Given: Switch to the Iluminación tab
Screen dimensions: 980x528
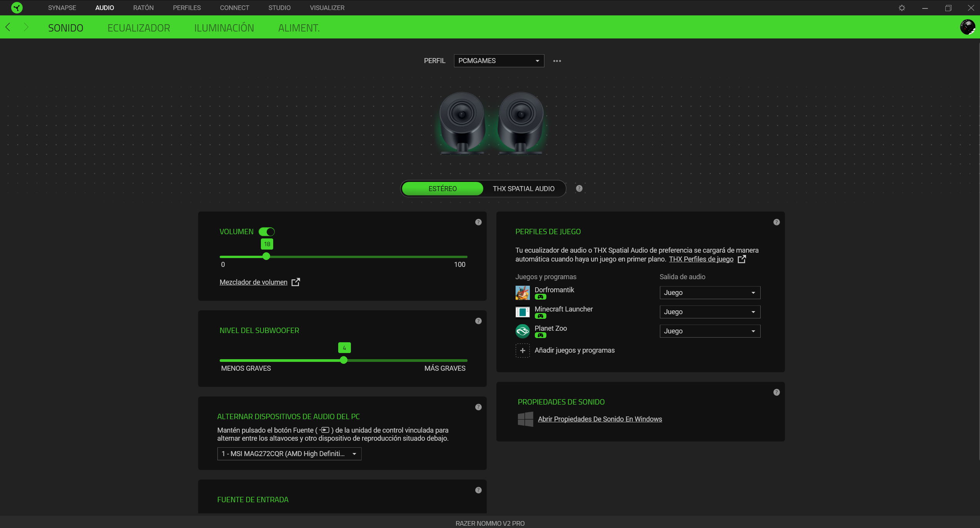Looking at the screenshot, I should tap(224, 28).
